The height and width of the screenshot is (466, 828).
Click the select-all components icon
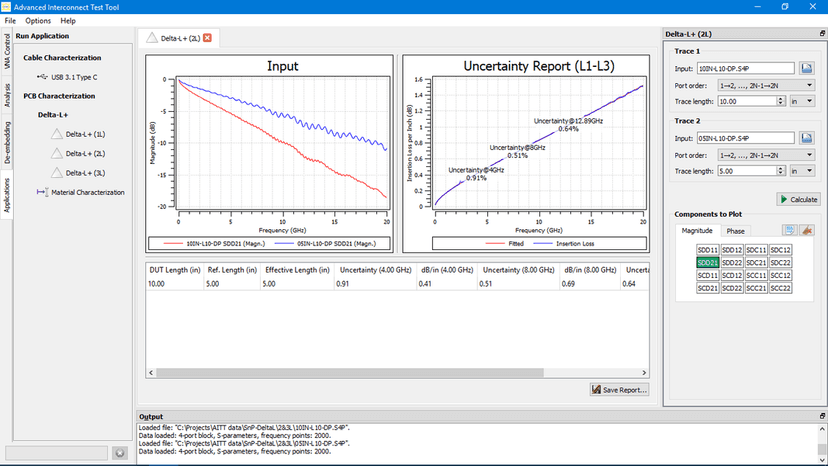(x=788, y=230)
